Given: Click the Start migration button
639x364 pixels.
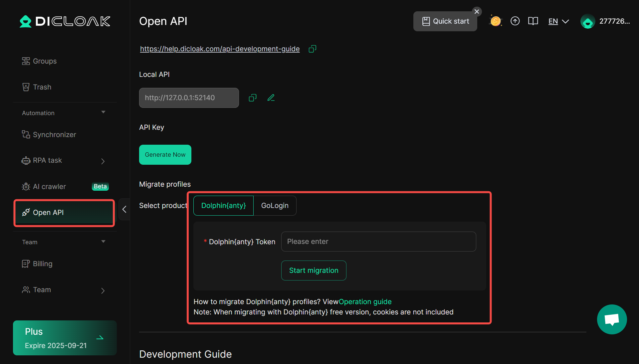Looking at the screenshot, I should point(314,271).
